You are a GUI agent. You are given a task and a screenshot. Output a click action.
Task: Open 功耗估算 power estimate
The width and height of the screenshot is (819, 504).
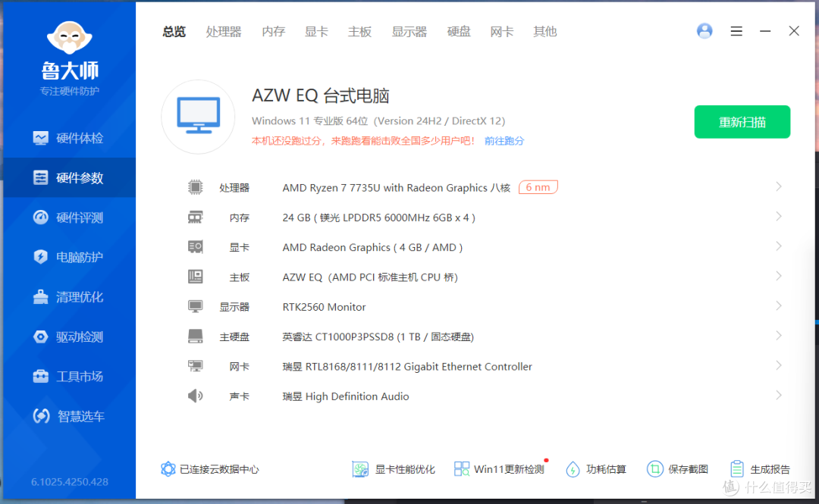(x=596, y=469)
